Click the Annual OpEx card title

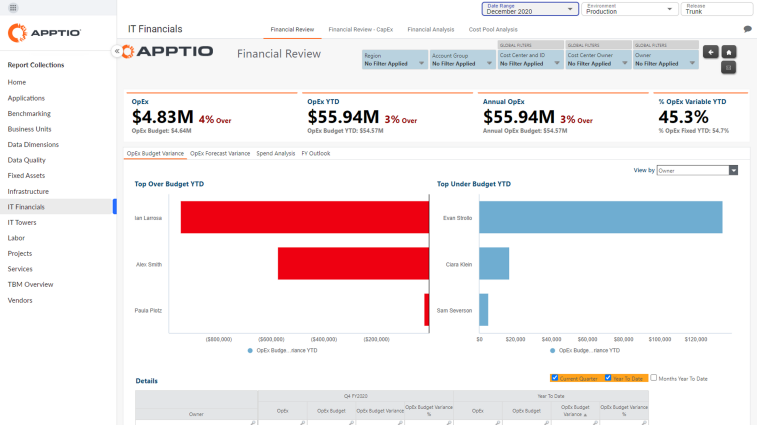(x=504, y=101)
